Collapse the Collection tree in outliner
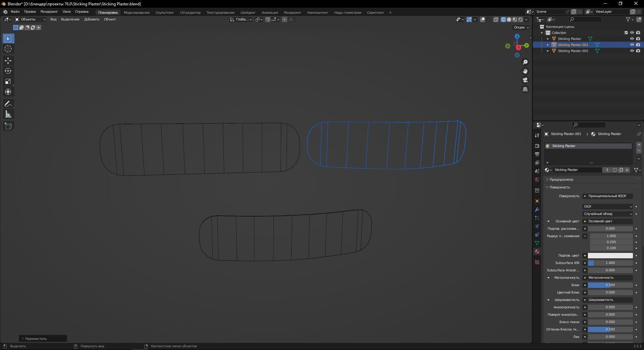The height and width of the screenshot is (350, 644). point(542,33)
